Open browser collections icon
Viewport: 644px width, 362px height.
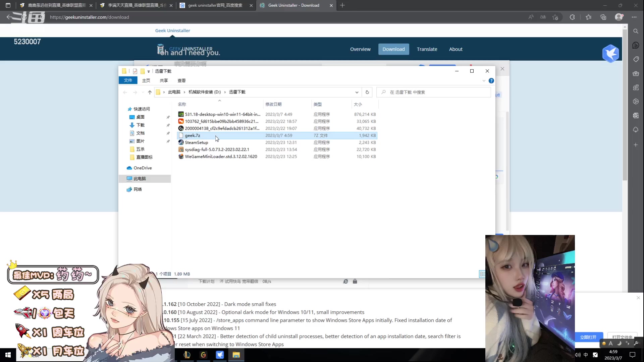(603, 17)
